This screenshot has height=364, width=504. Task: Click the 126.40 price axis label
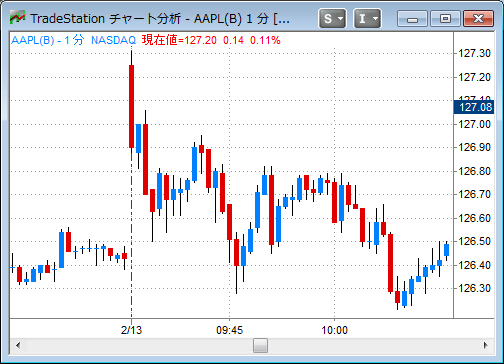point(475,265)
